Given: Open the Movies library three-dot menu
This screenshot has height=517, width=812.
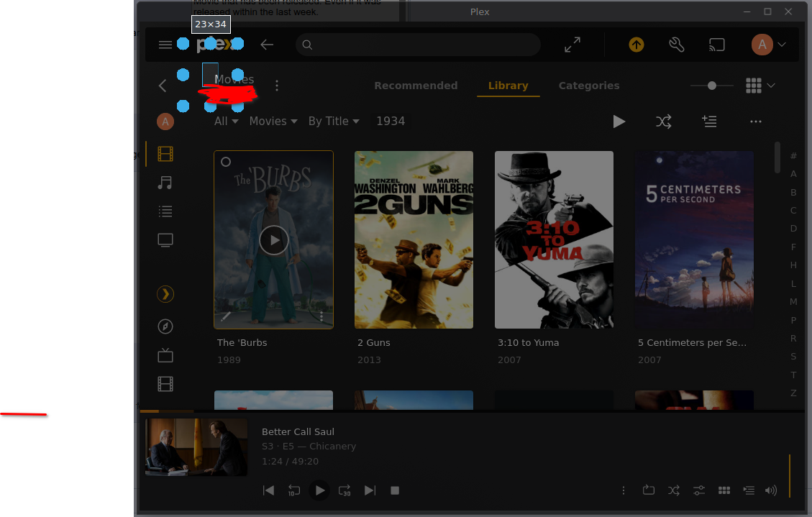Looking at the screenshot, I should click(x=277, y=86).
